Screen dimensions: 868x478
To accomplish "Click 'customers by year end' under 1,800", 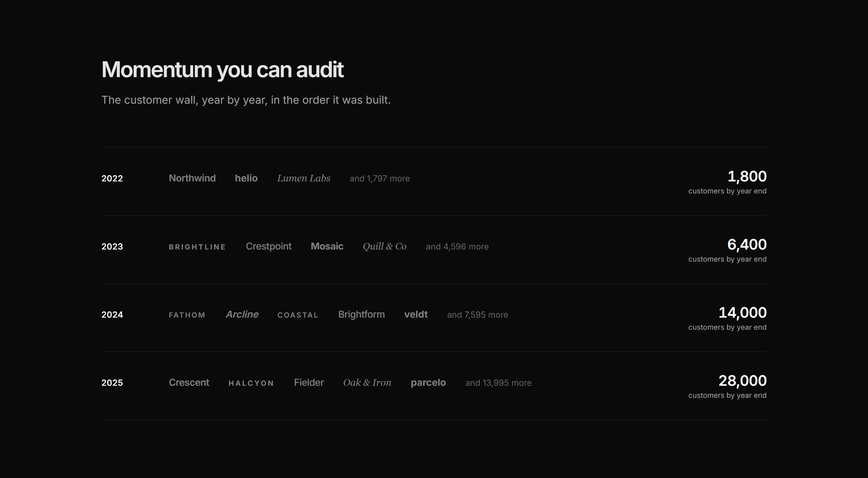I will (727, 191).
